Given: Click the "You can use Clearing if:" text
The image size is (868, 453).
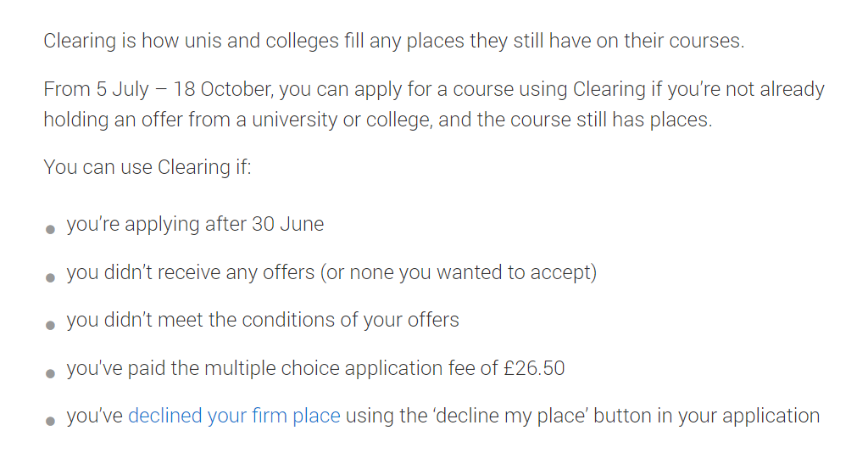Looking at the screenshot, I should [147, 166].
